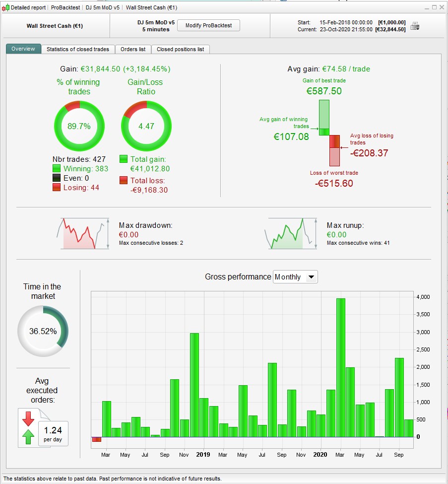Click the candlestick icon in title bar
This screenshot has height=484, width=448.
5,8
